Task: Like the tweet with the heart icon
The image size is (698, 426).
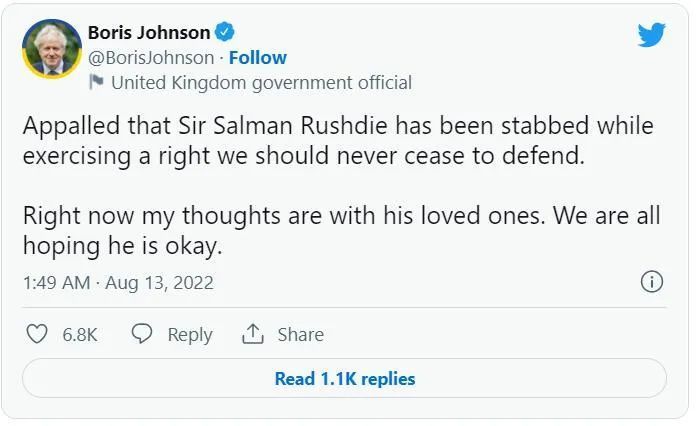Action: (37, 334)
